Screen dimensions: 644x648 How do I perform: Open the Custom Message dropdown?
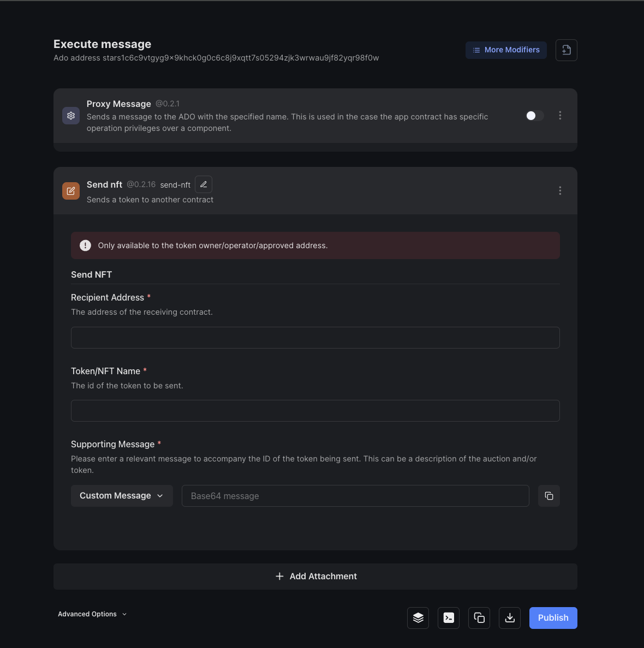[122, 496]
